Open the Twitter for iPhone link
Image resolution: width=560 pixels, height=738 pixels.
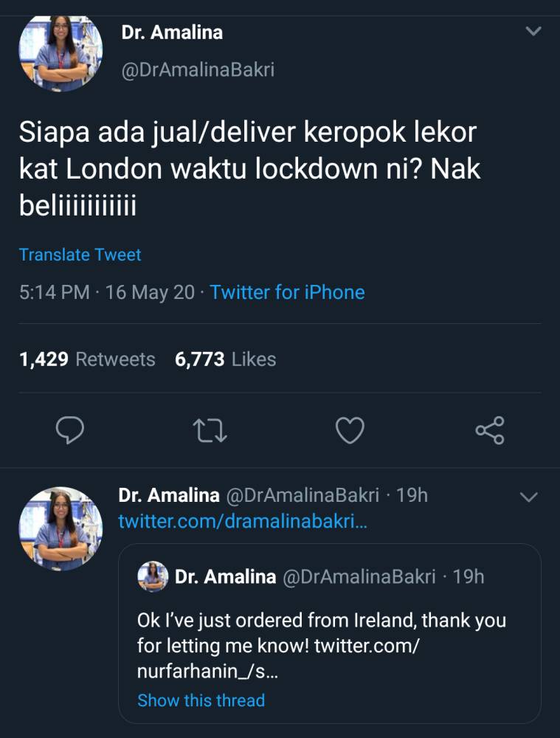287,292
